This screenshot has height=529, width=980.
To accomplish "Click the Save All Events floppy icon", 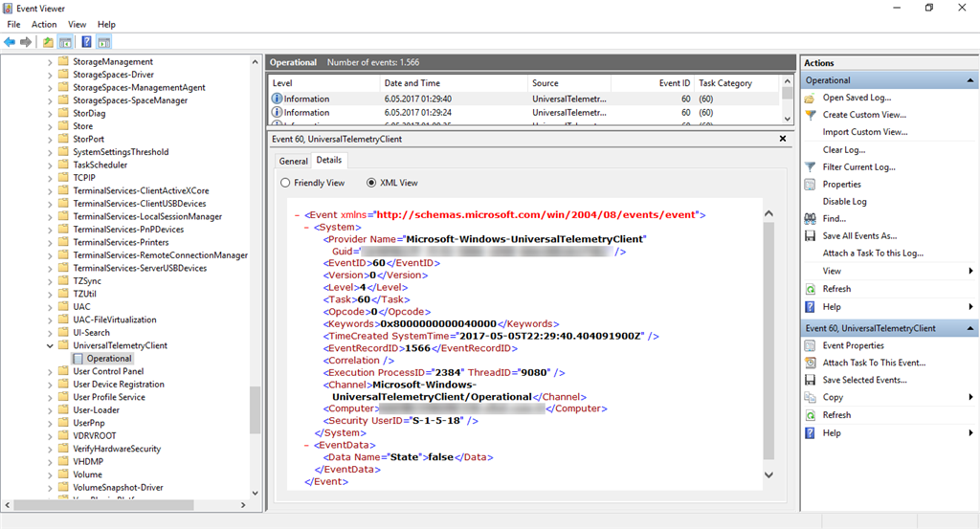I will point(810,236).
